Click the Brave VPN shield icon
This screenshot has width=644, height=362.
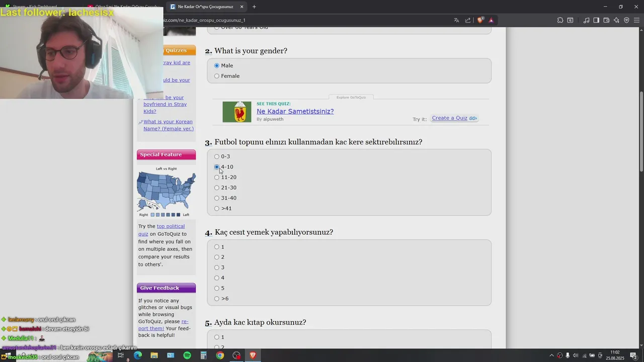626,20
